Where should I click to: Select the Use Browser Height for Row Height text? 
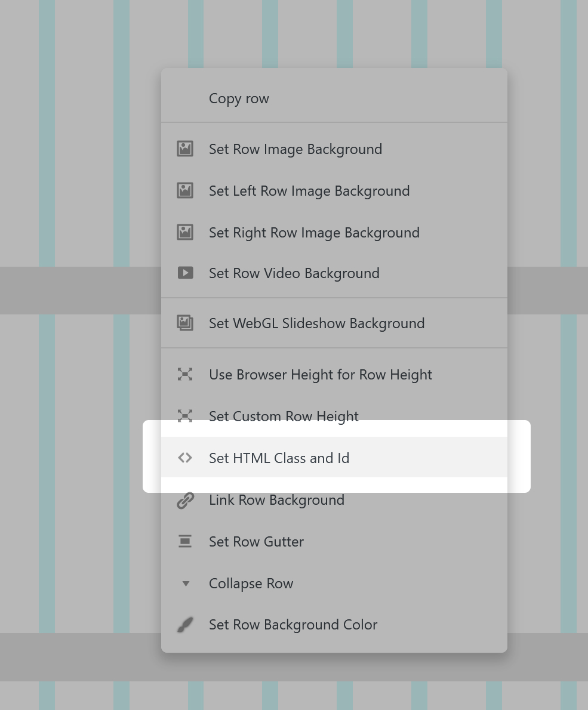click(320, 375)
